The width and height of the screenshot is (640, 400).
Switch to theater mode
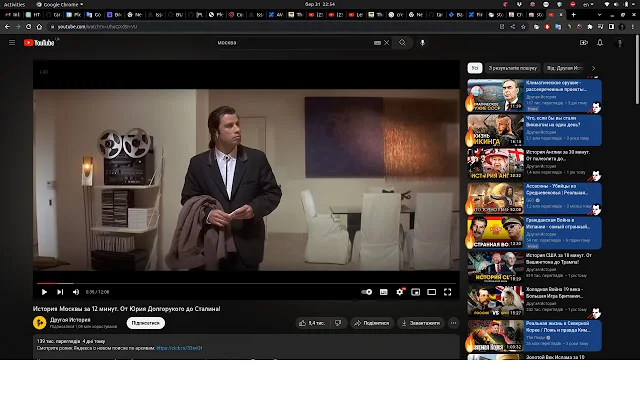(432, 292)
